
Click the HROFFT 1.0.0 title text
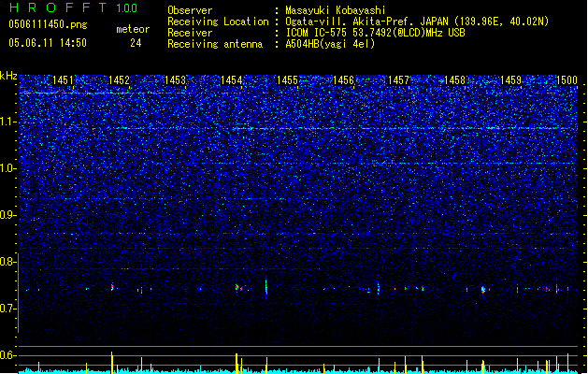pyautogui.click(x=74, y=7)
